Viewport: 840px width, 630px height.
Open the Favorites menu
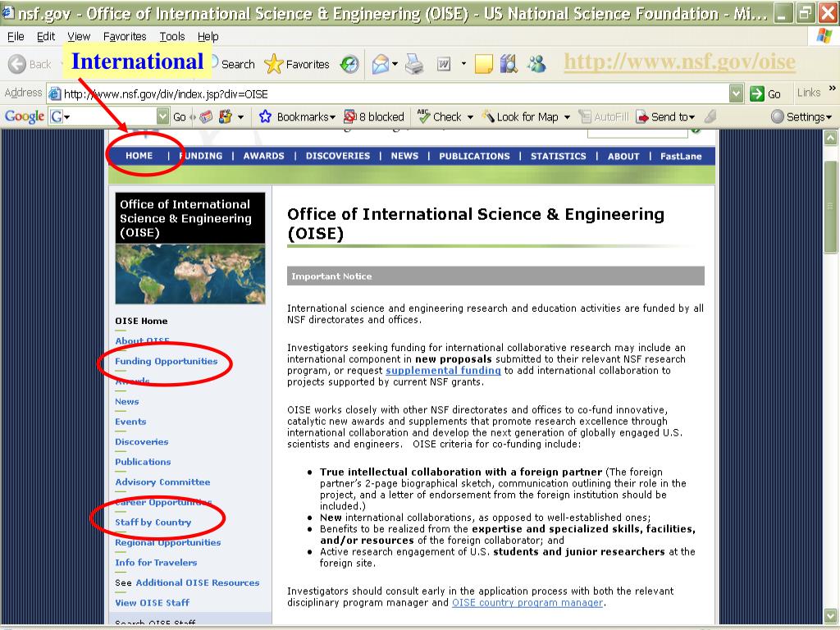125,36
